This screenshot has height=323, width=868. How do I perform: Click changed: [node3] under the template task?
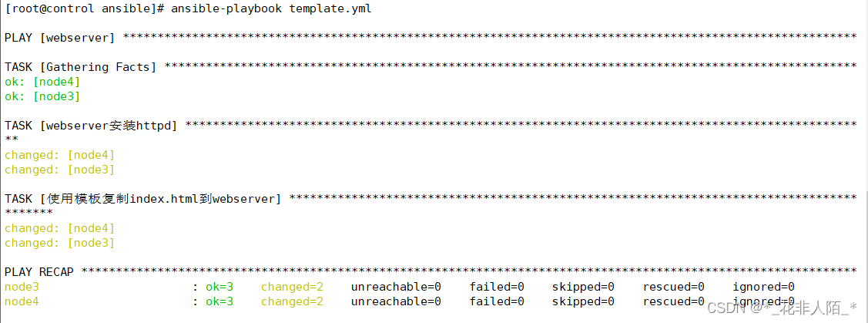click(x=59, y=243)
